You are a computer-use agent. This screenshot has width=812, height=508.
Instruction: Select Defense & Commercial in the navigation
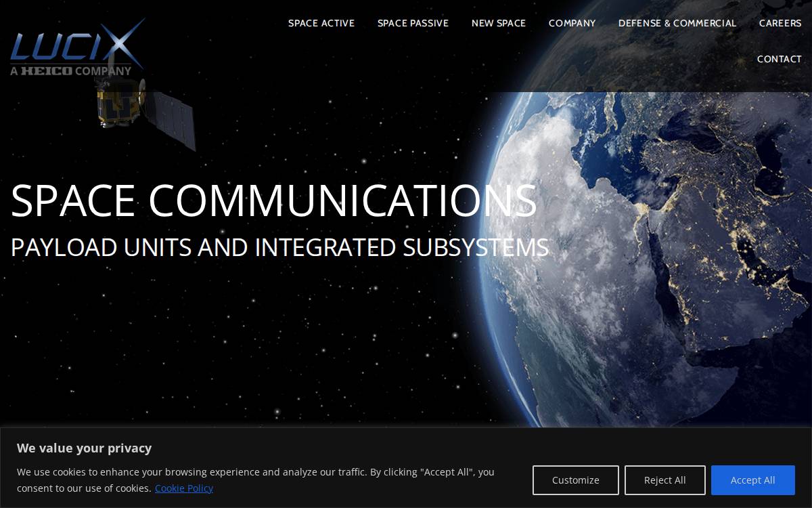(677, 23)
